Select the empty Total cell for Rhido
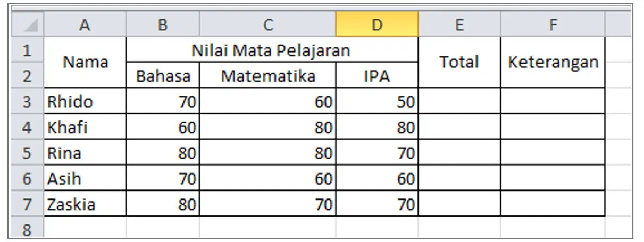 (x=459, y=101)
